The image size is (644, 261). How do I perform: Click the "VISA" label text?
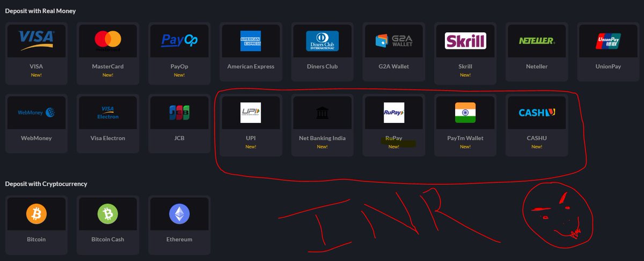(36, 67)
